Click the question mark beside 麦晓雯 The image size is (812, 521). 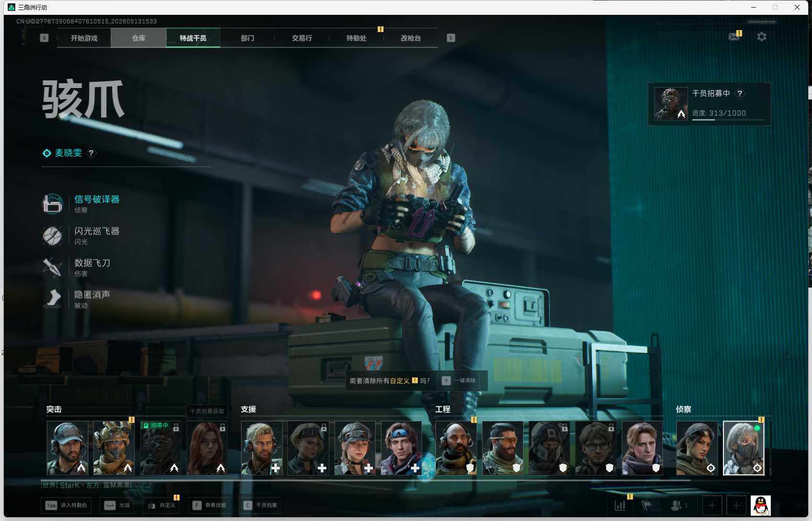pyautogui.click(x=91, y=153)
